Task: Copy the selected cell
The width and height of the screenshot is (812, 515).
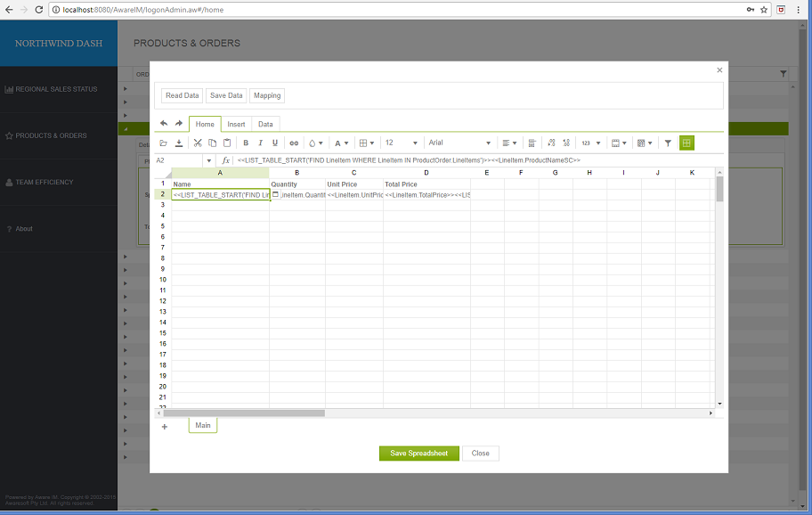Action: [212, 143]
